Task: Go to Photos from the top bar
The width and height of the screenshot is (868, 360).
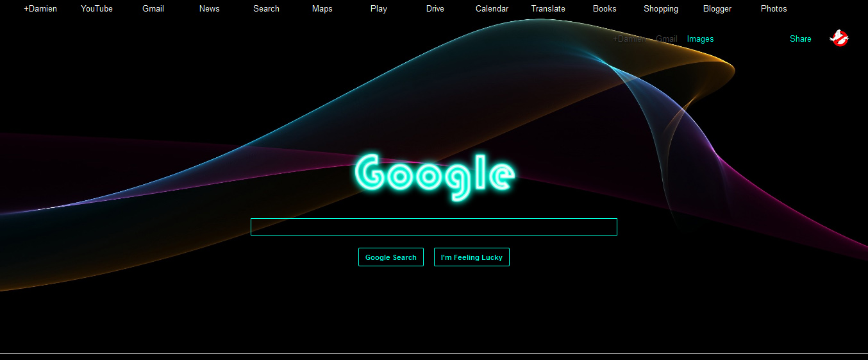Action: coord(774,9)
